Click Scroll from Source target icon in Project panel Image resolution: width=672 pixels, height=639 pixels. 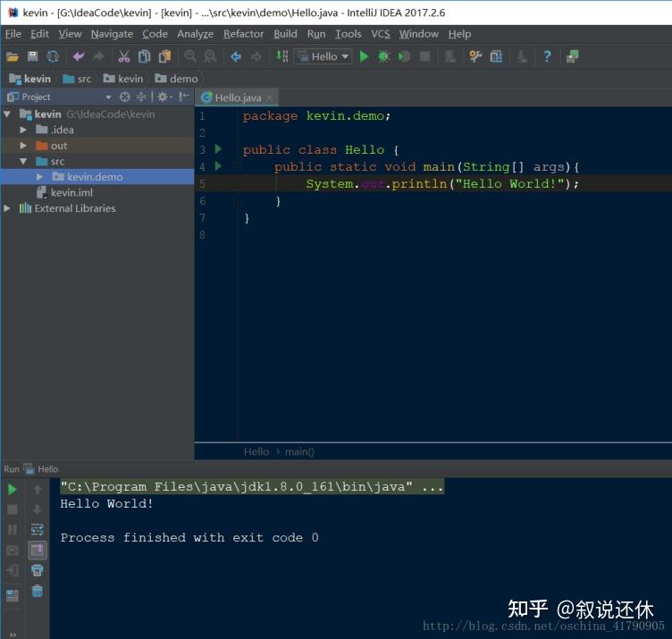pos(125,97)
